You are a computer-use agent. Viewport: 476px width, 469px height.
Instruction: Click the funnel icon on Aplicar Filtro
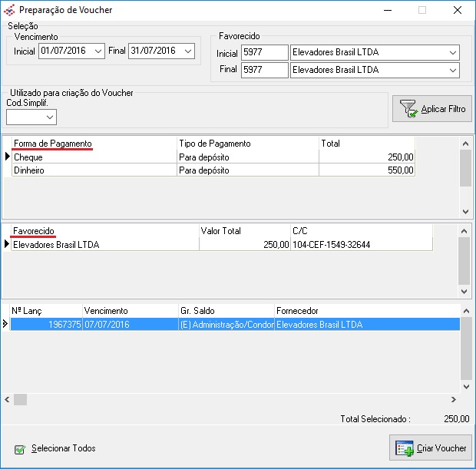coord(408,109)
